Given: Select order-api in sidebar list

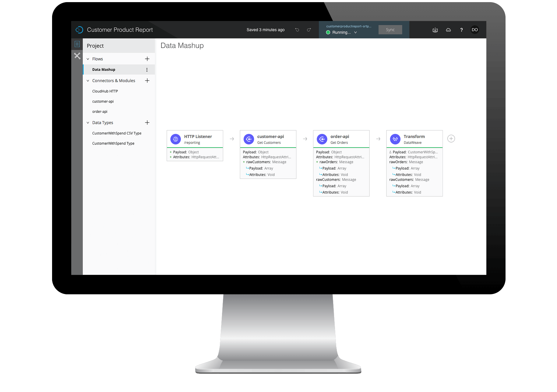Looking at the screenshot, I should coord(100,112).
